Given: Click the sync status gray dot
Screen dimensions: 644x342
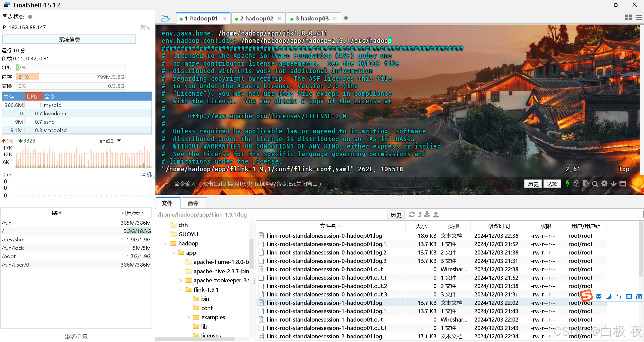Looking at the screenshot, I should pos(30,17).
